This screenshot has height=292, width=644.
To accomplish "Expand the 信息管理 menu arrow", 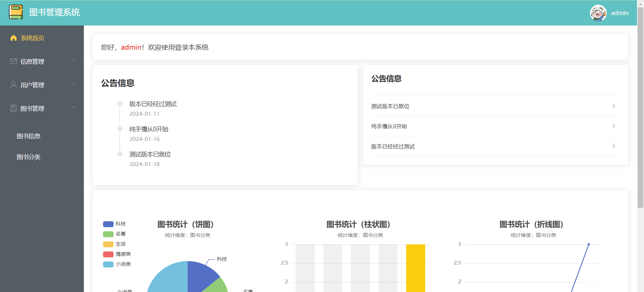I will [x=73, y=60].
